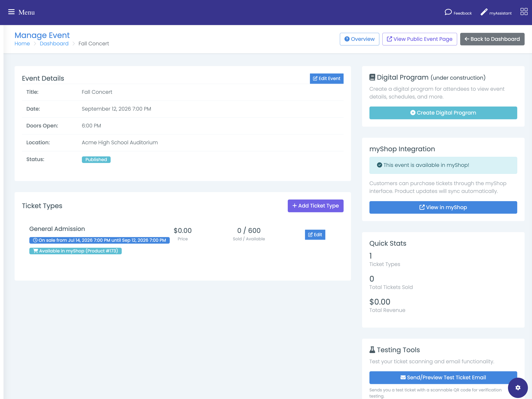Open the apps grid icon
This screenshot has width=532, height=399.
point(524,12)
